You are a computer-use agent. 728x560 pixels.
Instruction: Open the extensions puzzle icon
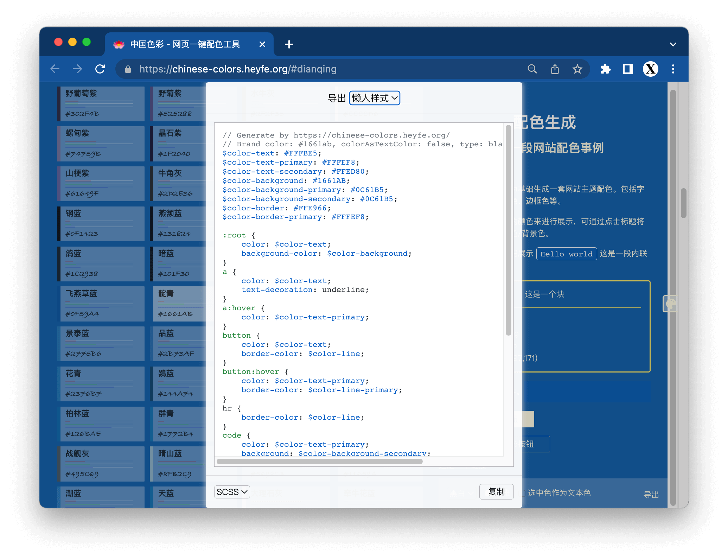coord(605,69)
